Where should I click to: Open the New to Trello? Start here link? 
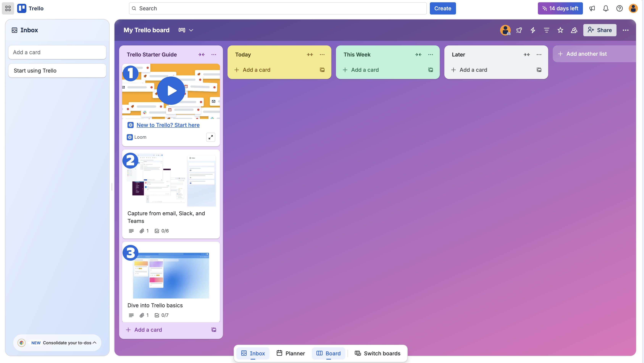point(168,125)
